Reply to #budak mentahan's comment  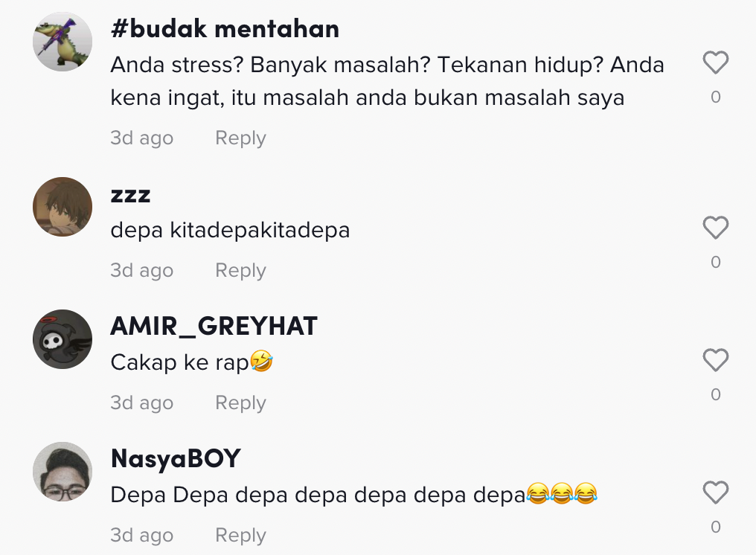(240, 138)
